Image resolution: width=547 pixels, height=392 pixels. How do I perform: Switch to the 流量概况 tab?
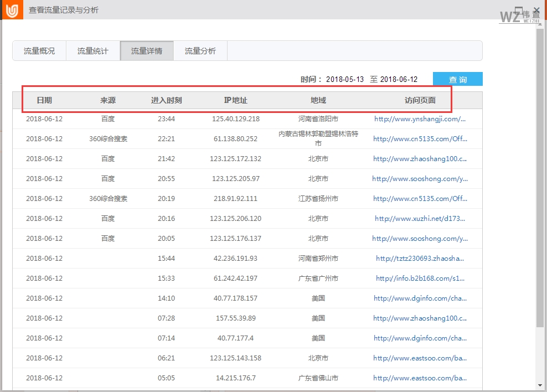coord(39,50)
